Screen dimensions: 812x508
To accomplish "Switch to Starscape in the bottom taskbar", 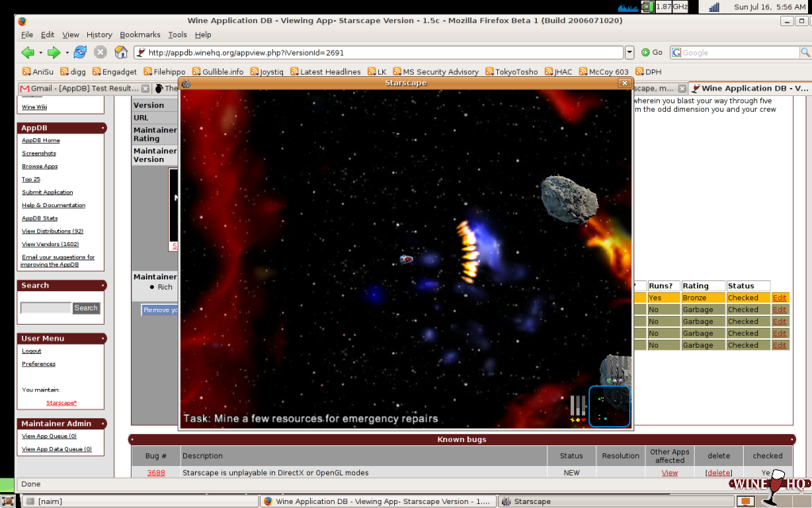I will click(616, 502).
